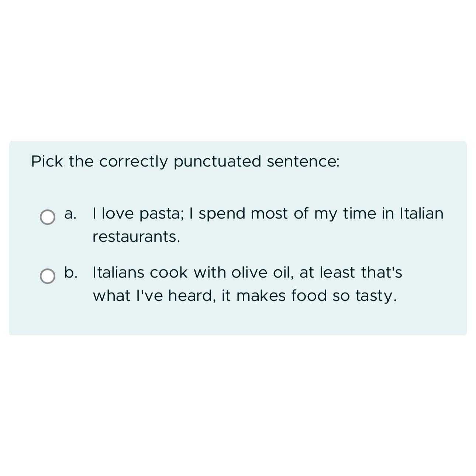Click 'what I've heard, it makes food so tasty.'
This screenshot has width=476, height=476.
click(245, 296)
